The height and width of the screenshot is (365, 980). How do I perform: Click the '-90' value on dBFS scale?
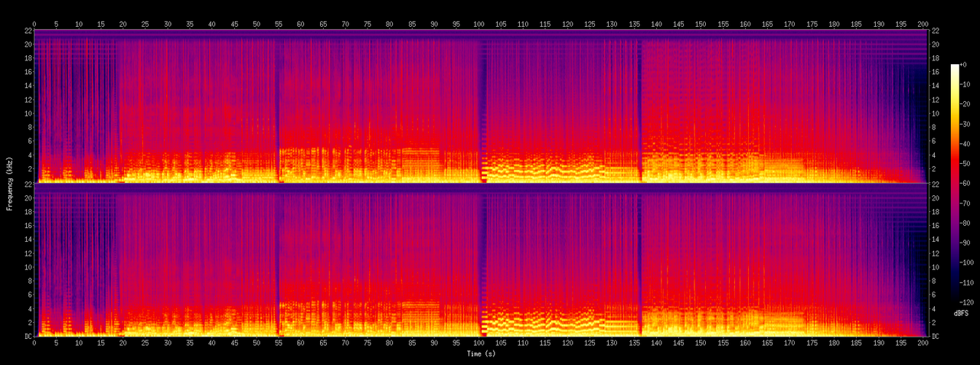[x=965, y=244]
